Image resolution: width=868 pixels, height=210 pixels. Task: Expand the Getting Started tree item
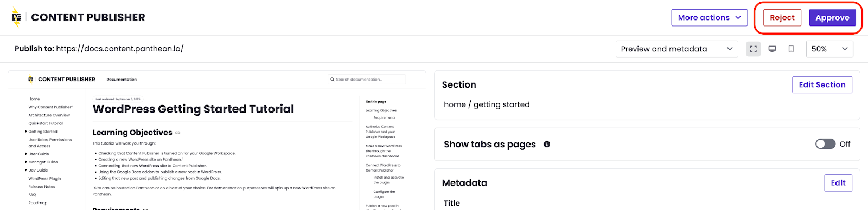click(x=26, y=132)
